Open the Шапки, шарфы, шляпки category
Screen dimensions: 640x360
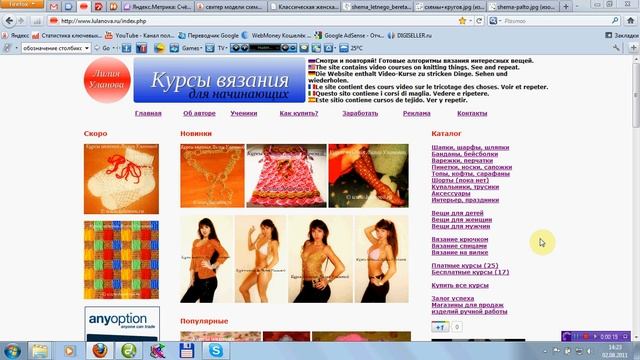(x=470, y=147)
